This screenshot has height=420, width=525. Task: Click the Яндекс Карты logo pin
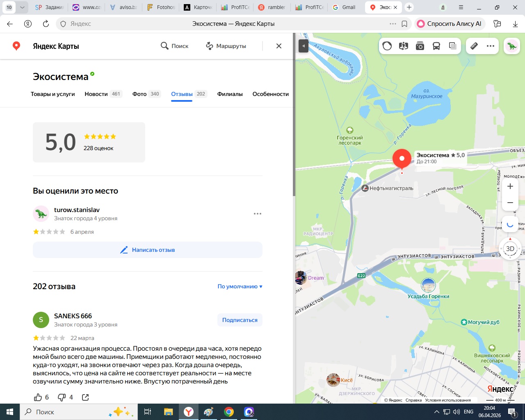(x=16, y=46)
